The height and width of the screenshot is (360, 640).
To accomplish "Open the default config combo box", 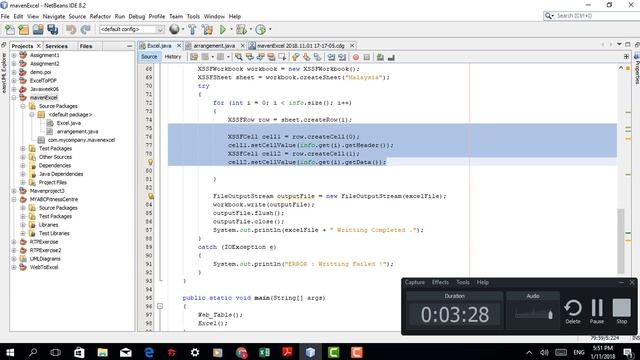I will point(131,29).
